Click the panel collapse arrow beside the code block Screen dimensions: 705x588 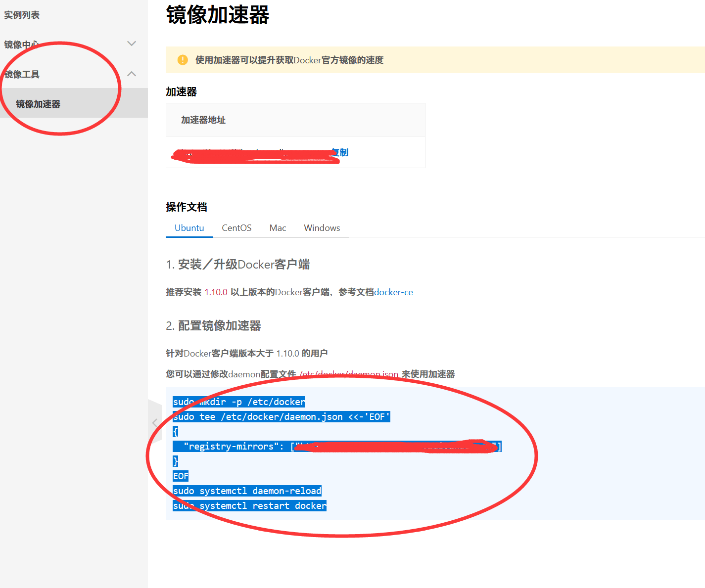(155, 423)
